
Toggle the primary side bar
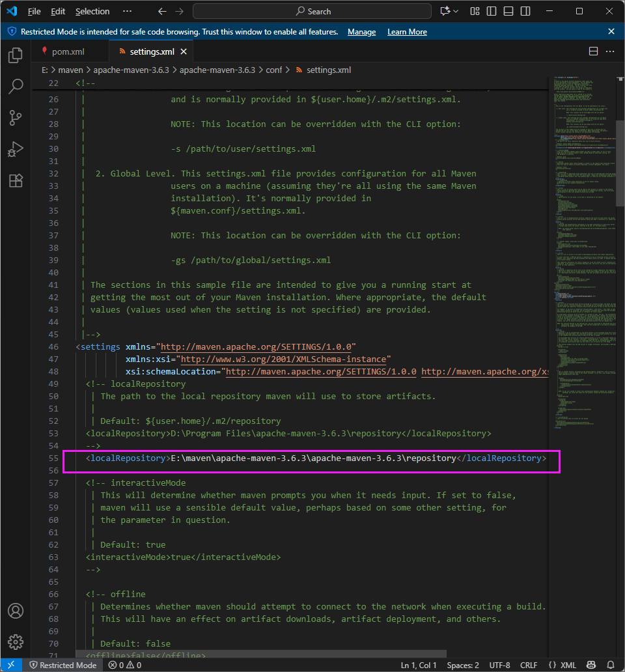point(492,11)
